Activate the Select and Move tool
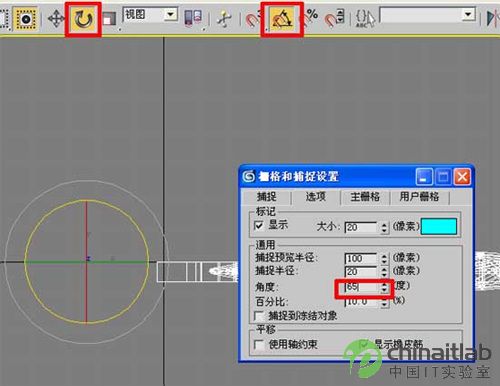500x386 pixels. tap(56, 19)
